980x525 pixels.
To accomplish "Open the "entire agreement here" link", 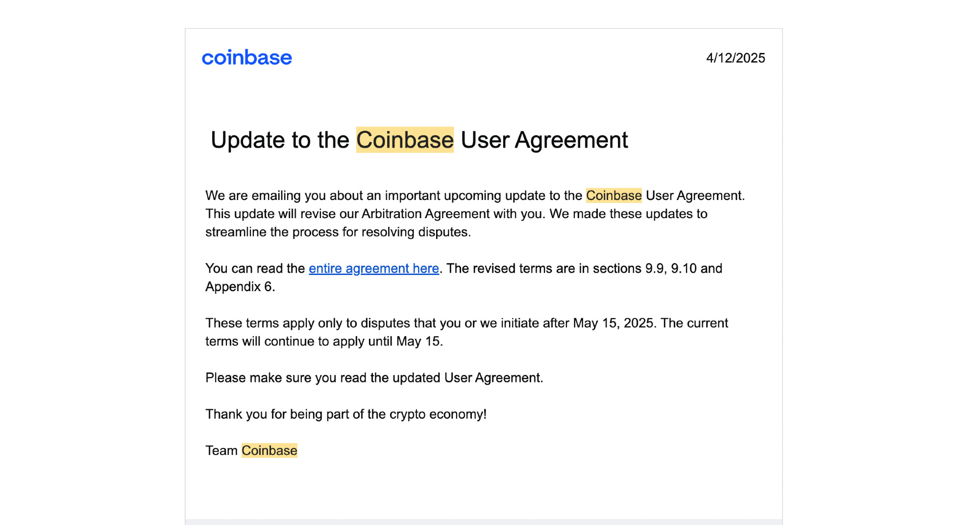I will [x=374, y=269].
